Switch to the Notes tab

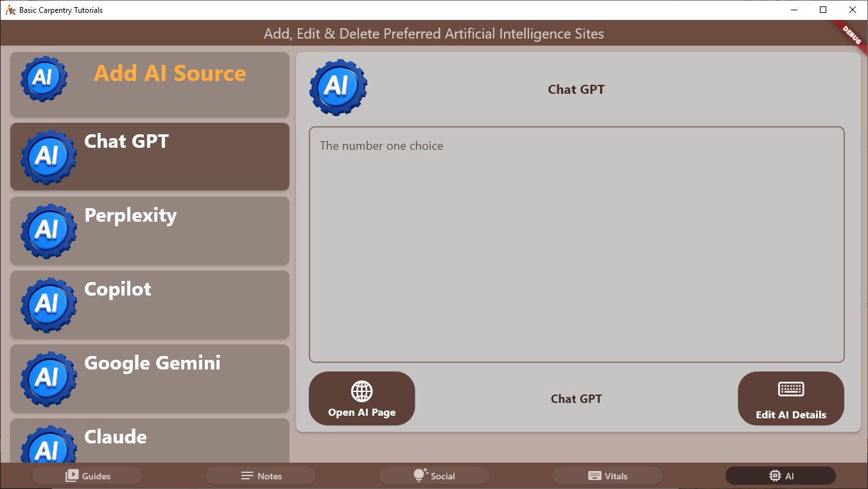(x=261, y=476)
